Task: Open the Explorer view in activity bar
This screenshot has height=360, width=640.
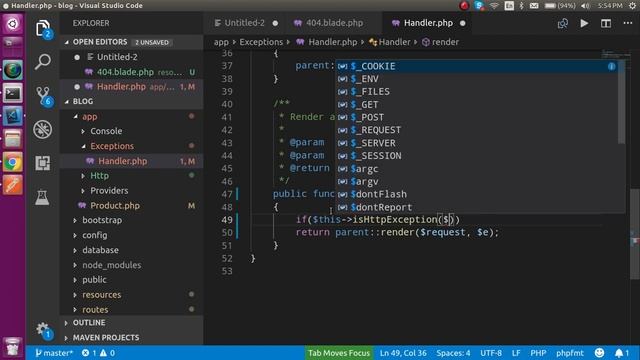Action: 42,28
